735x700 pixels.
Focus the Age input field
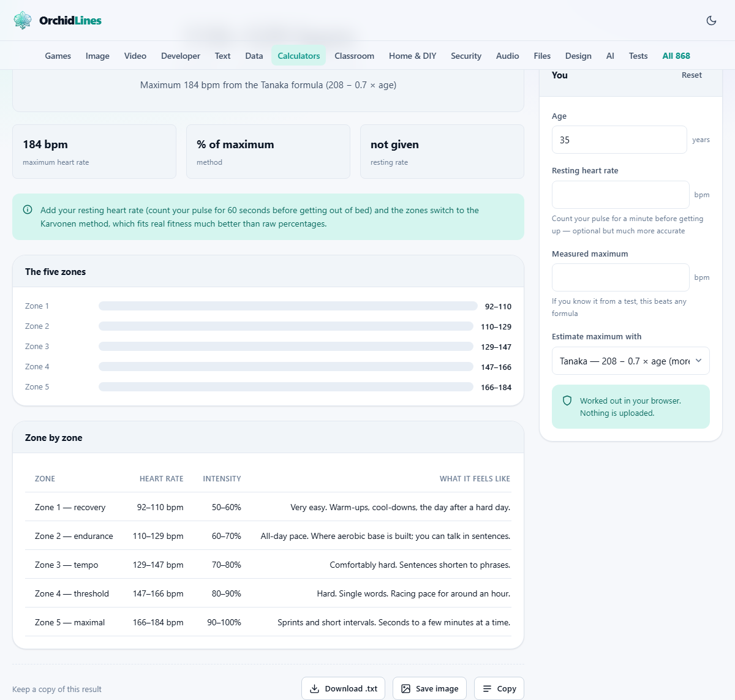pyautogui.click(x=619, y=140)
